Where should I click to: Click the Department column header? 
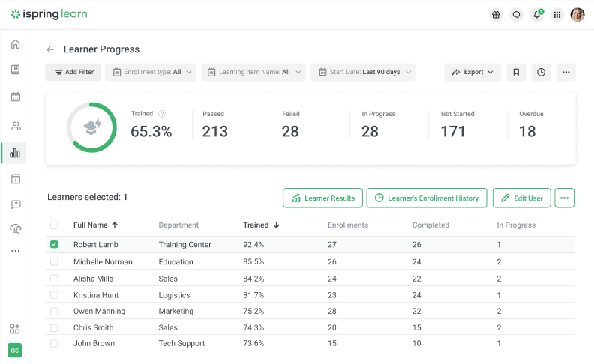[x=178, y=225]
